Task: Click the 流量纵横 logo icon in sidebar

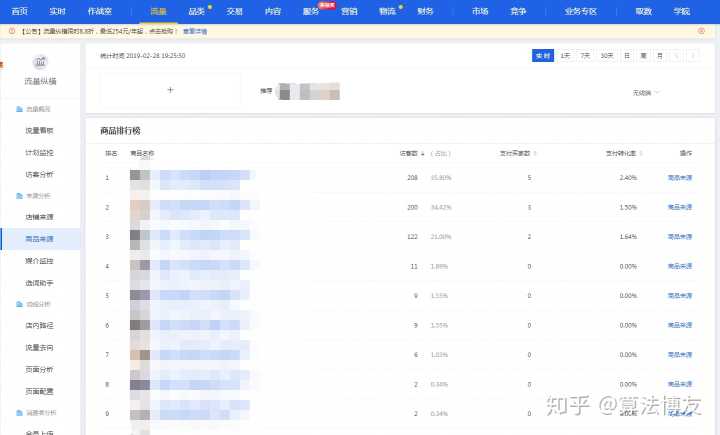Action: (39, 62)
